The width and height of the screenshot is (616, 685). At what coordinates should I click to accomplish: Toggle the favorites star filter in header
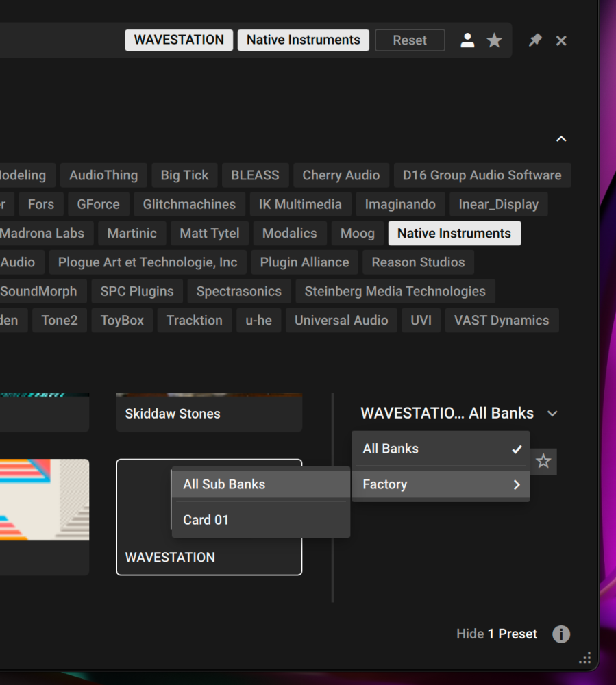coord(494,40)
